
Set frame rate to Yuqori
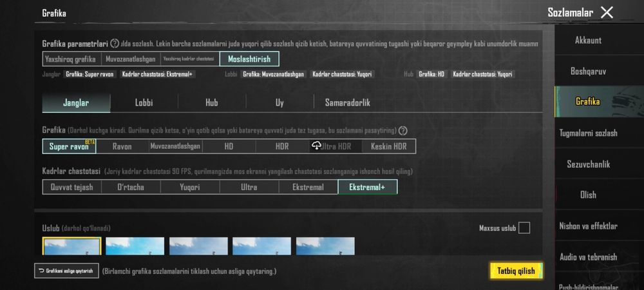[x=190, y=187]
